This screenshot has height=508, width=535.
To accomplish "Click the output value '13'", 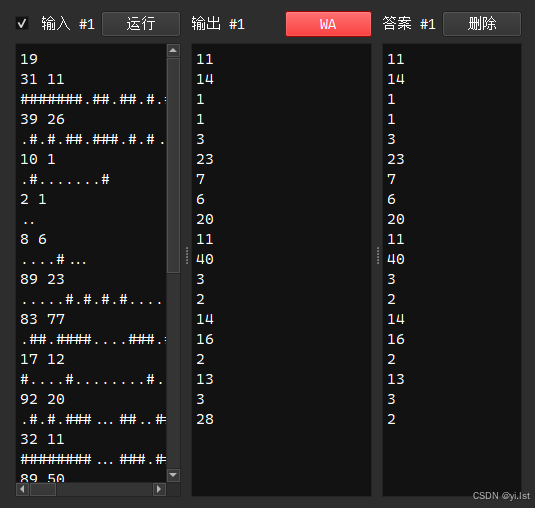I will pyautogui.click(x=205, y=379).
